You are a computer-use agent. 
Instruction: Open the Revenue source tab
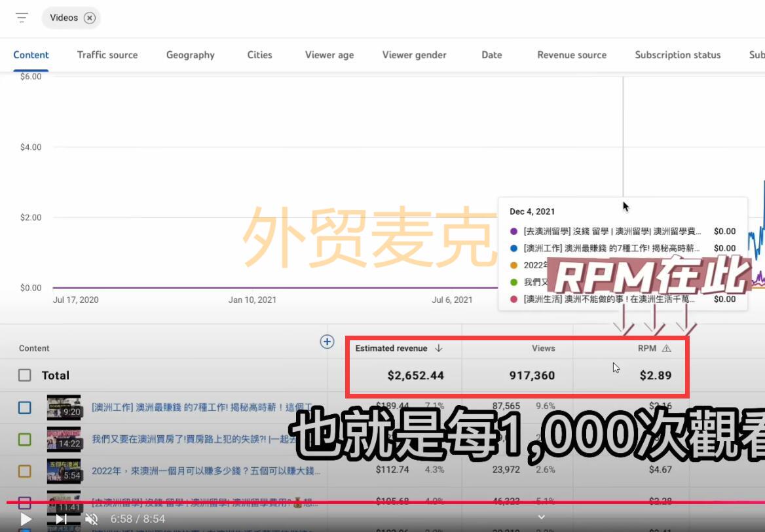click(572, 54)
